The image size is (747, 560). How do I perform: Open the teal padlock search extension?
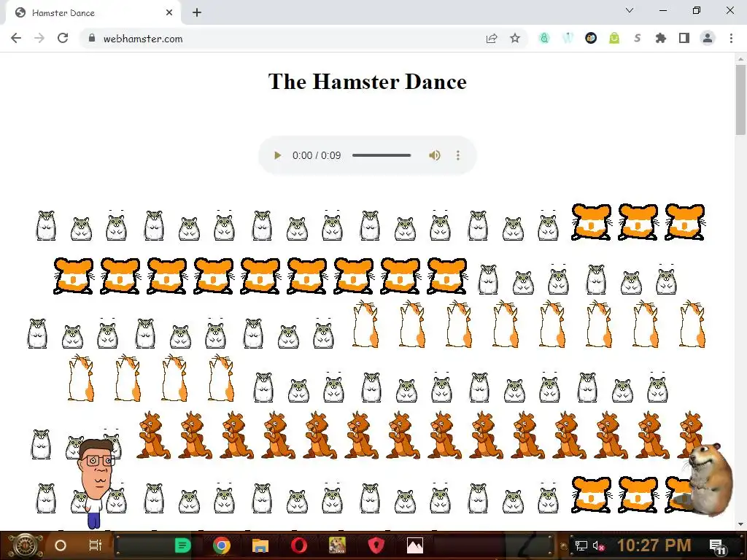point(544,39)
